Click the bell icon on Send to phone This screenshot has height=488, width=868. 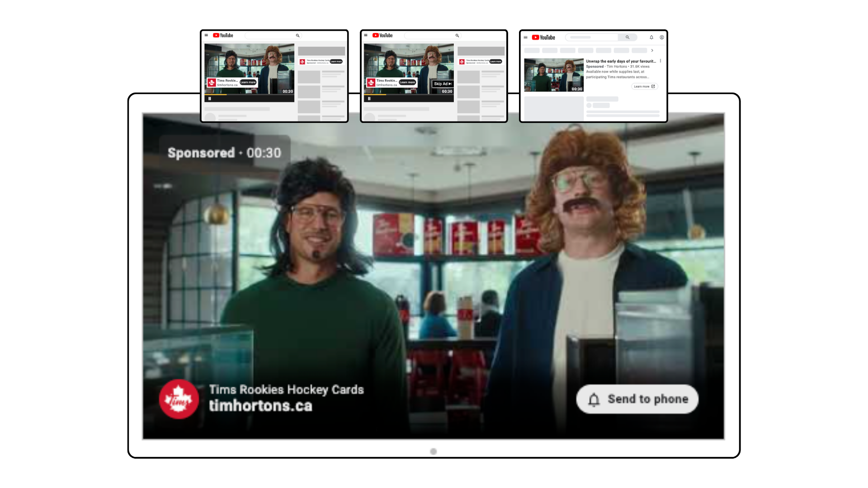(594, 399)
